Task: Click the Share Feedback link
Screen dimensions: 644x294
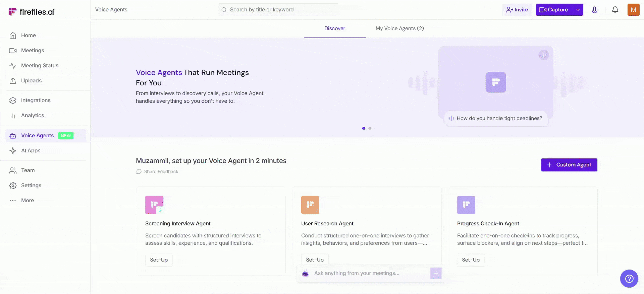Action: pyautogui.click(x=161, y=172)
